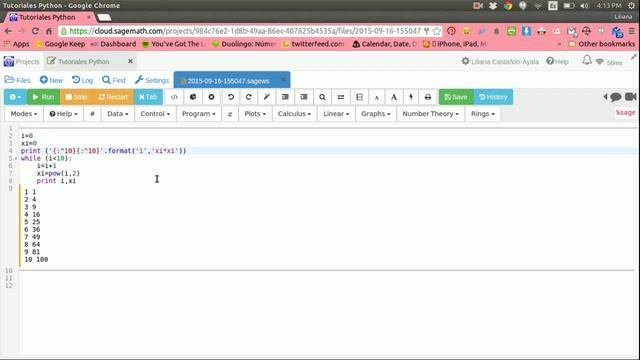The image size is (640, 360).
Task: Open Liliana Castañón-Ayala account settings
Action: point(500,62)
